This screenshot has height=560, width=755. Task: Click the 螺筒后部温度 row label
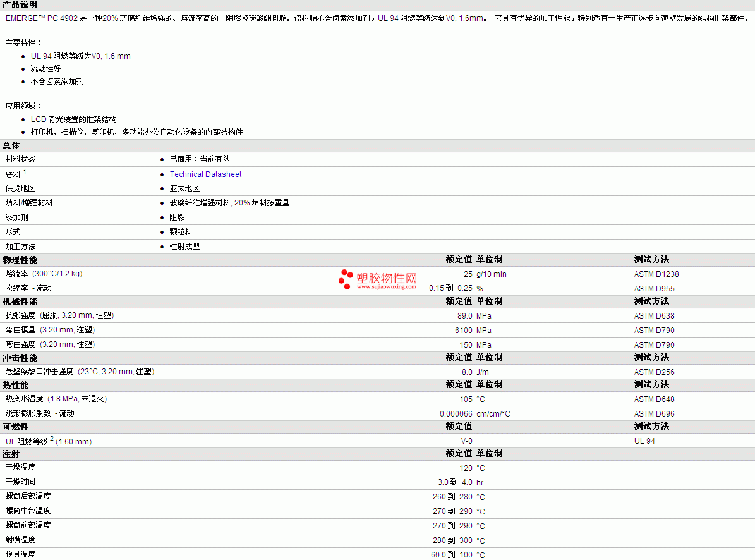(28, 496)
